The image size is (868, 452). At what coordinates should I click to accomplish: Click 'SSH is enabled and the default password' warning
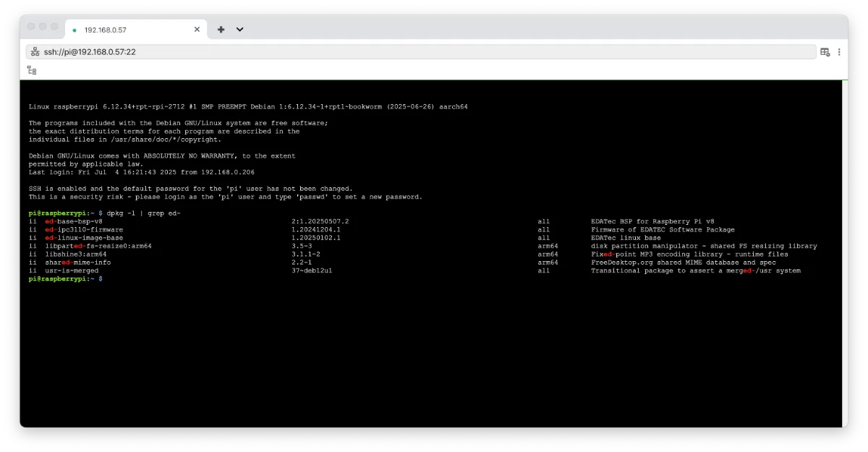pos(191,189)
